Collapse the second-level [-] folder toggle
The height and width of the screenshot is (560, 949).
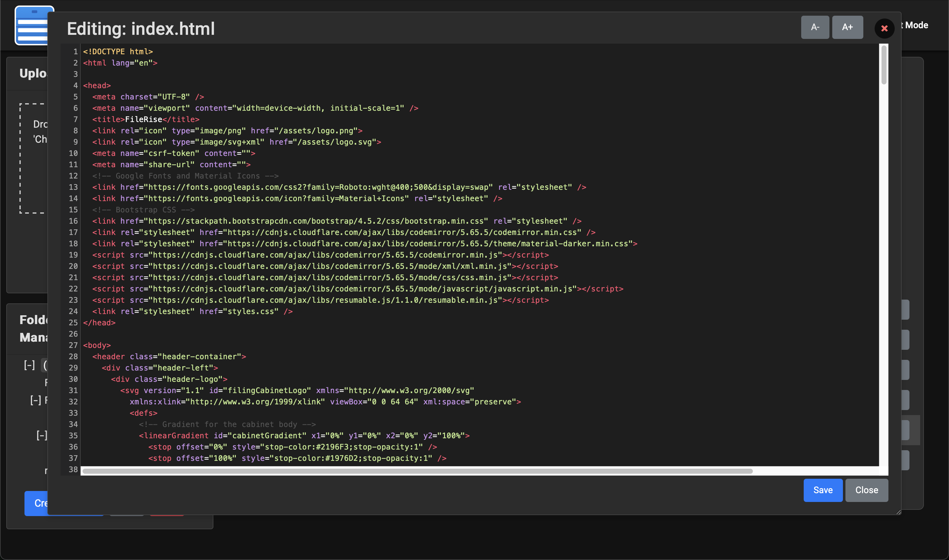(x=35, y=400)
